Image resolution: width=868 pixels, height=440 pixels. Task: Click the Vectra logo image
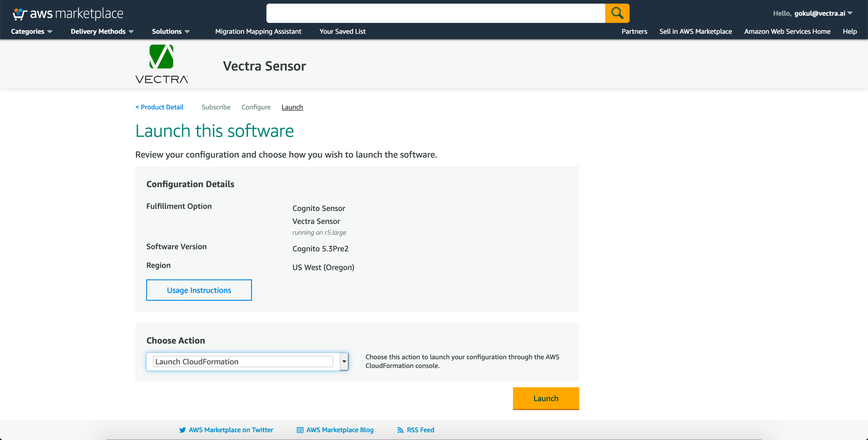pos(162,64)
